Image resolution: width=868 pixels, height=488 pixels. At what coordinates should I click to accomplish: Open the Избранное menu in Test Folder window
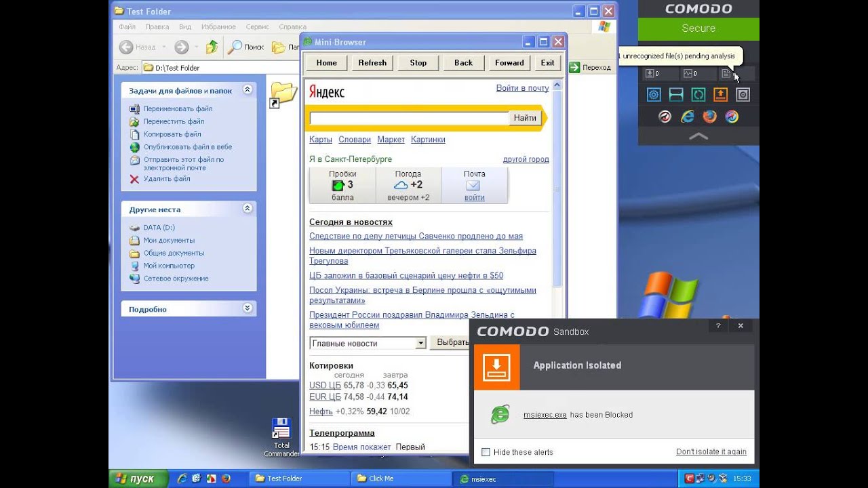218,27
